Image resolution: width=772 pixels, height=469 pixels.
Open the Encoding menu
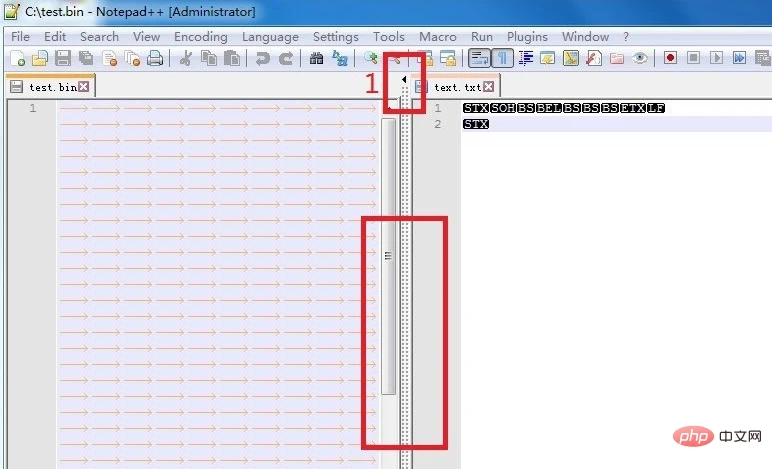[x=200, y=36]
